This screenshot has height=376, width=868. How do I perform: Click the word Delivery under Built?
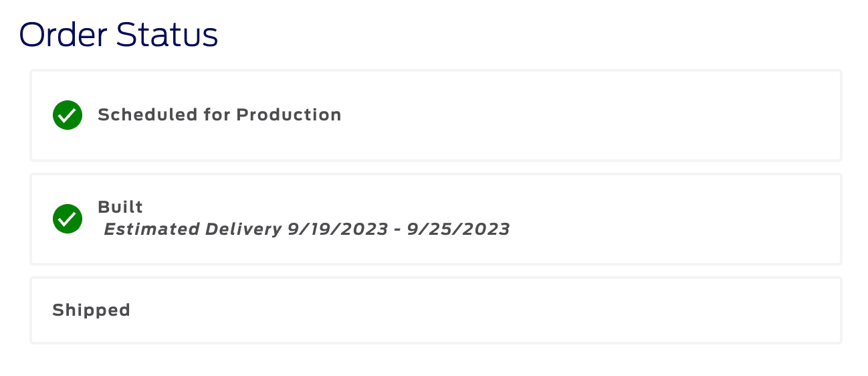pyautogui.click(x=243, y=229)
